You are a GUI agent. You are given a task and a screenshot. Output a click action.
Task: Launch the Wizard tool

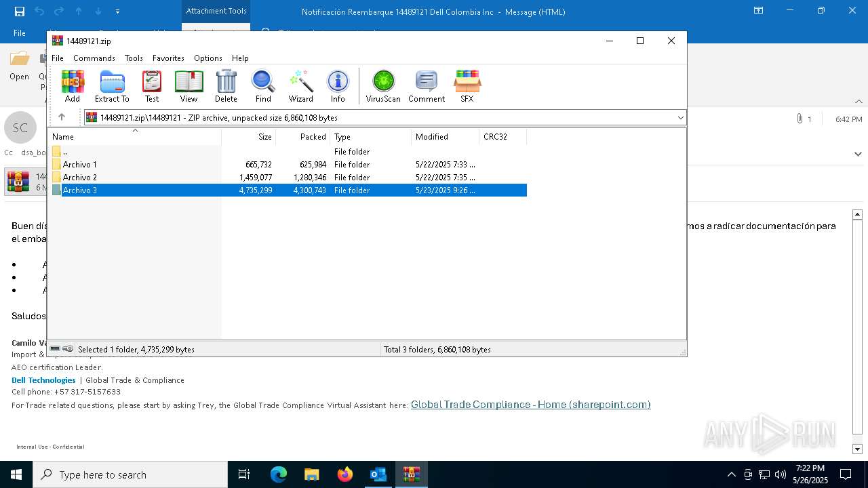300,86
